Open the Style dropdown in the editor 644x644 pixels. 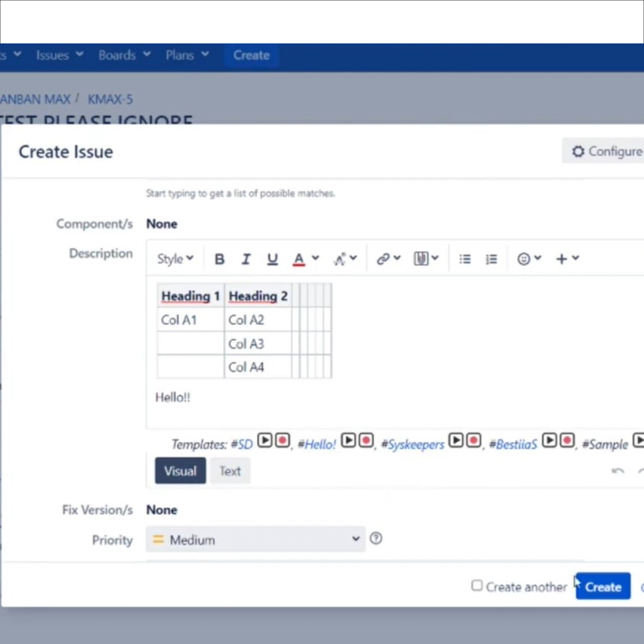pyautogui.click(x=175, y=259)
